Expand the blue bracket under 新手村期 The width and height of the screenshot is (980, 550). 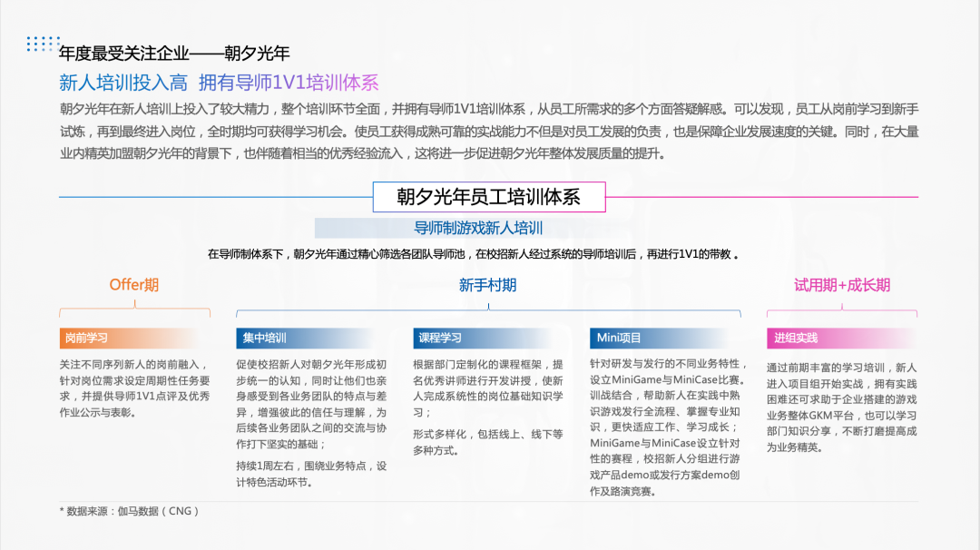(x=487, y=309)
